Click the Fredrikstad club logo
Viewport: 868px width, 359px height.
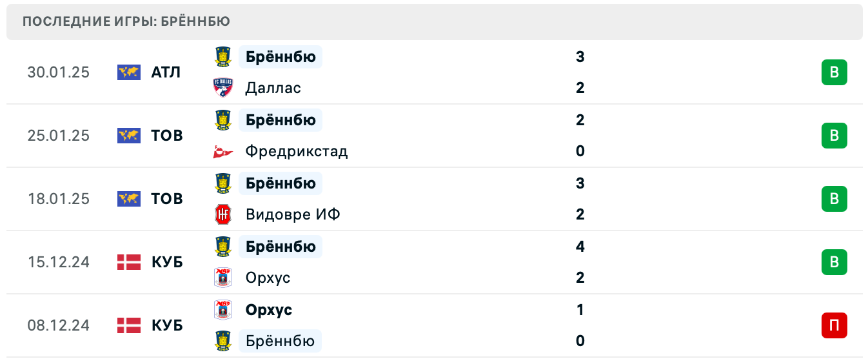[x=222, y=152]
